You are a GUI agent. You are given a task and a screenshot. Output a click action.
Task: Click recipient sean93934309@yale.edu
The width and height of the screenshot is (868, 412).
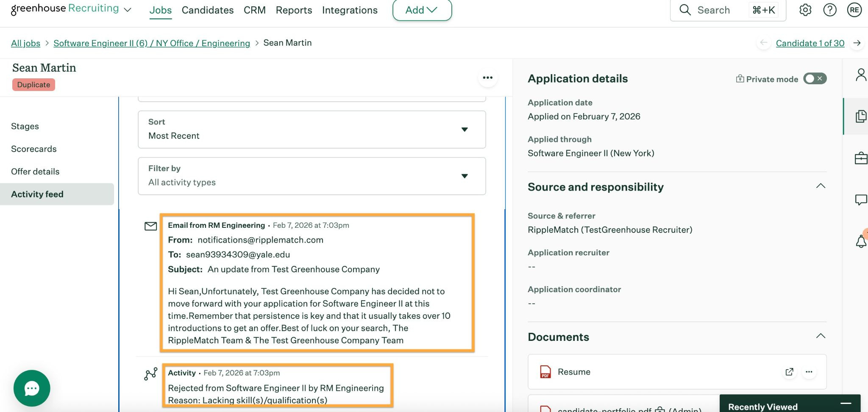click(238, 254)
